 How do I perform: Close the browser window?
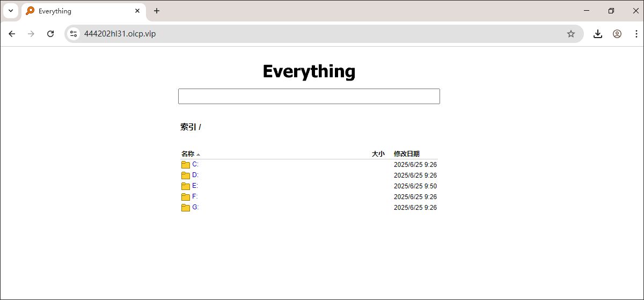635,11
